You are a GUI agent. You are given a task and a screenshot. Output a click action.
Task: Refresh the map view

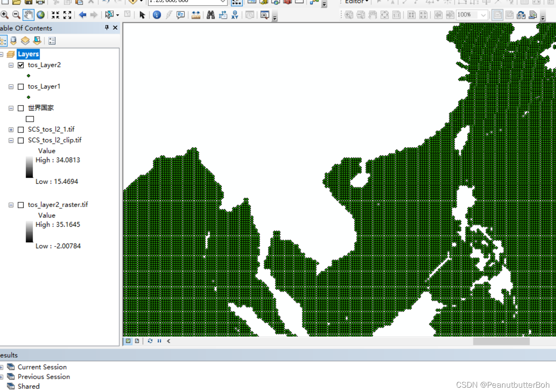[x=150, y=341]
